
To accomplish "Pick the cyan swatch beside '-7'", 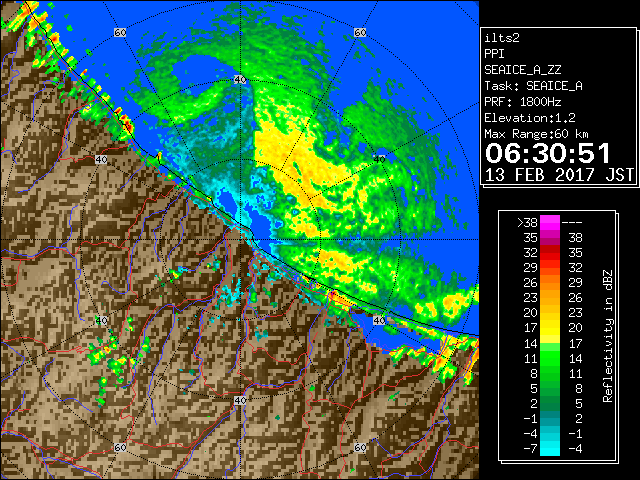I will 550,448.
